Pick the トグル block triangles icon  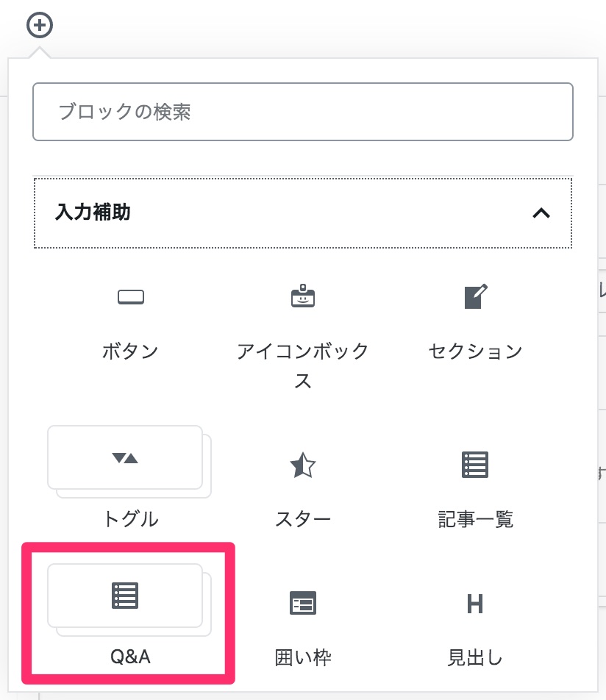point(125,458)
